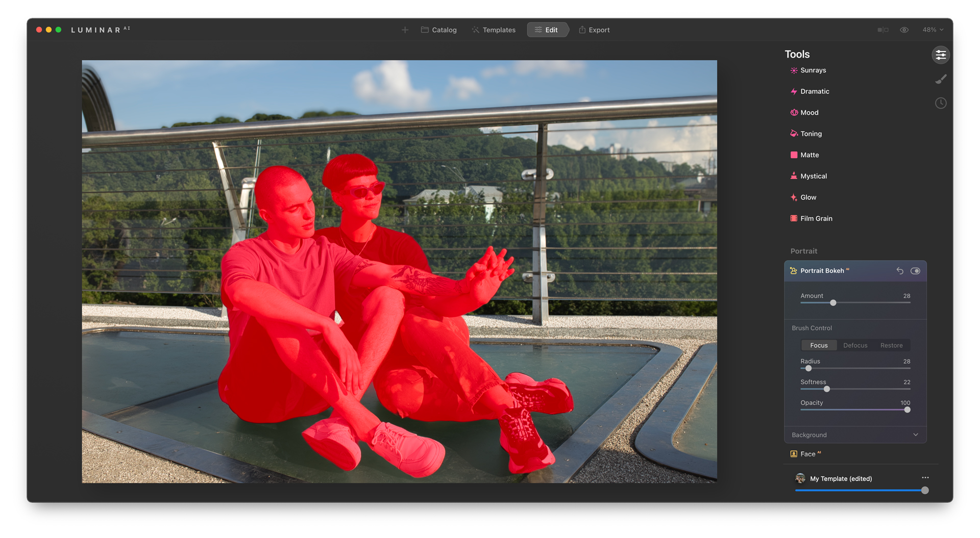Toggle the eye preview icon
This screenshot has width=980, height=538.
point(904,30)
